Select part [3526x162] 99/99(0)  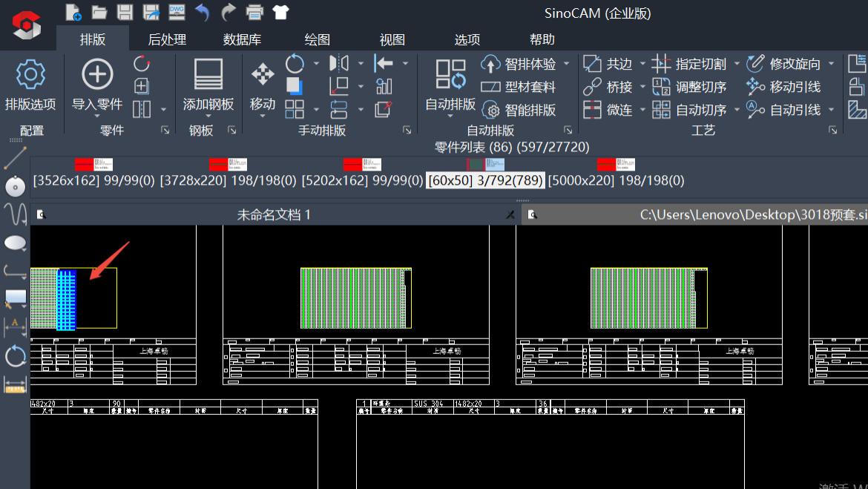point(93,174)
